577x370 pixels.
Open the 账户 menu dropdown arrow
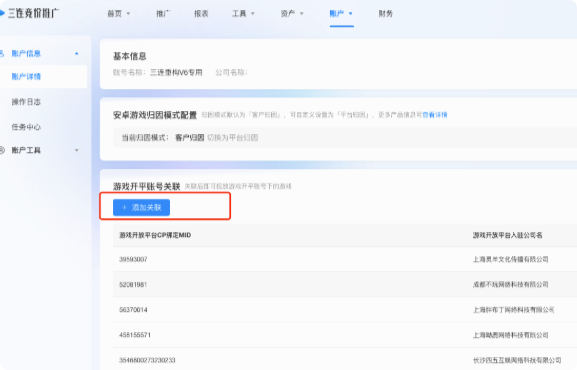350,14
